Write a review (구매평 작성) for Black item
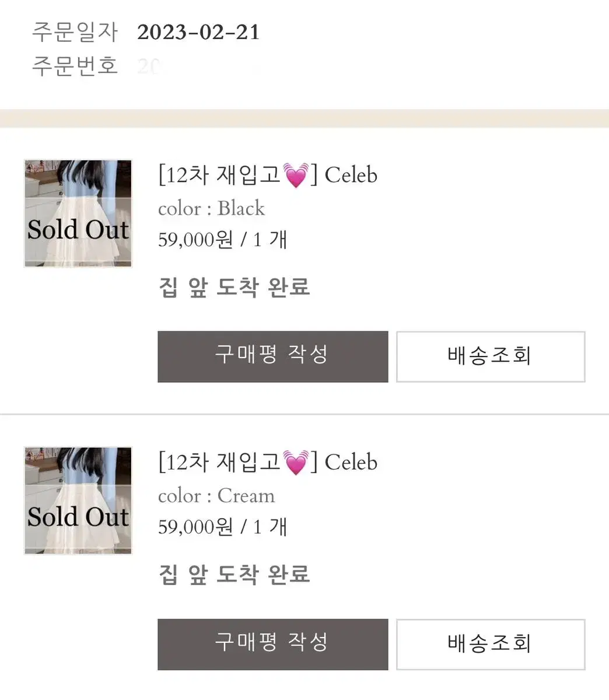This screenshot has height=700, width=609. (x=272, y=356)
